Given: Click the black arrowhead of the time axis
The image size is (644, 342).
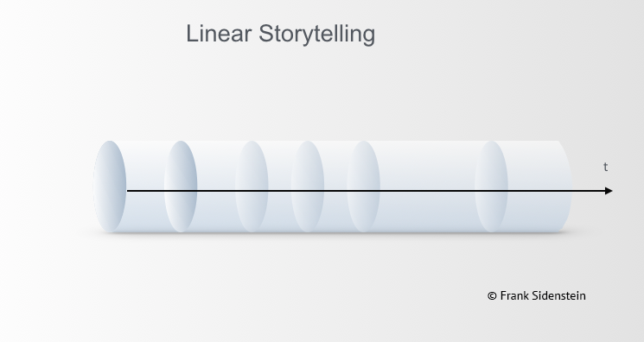Looking at the screenshot, I should coord(609,191).
